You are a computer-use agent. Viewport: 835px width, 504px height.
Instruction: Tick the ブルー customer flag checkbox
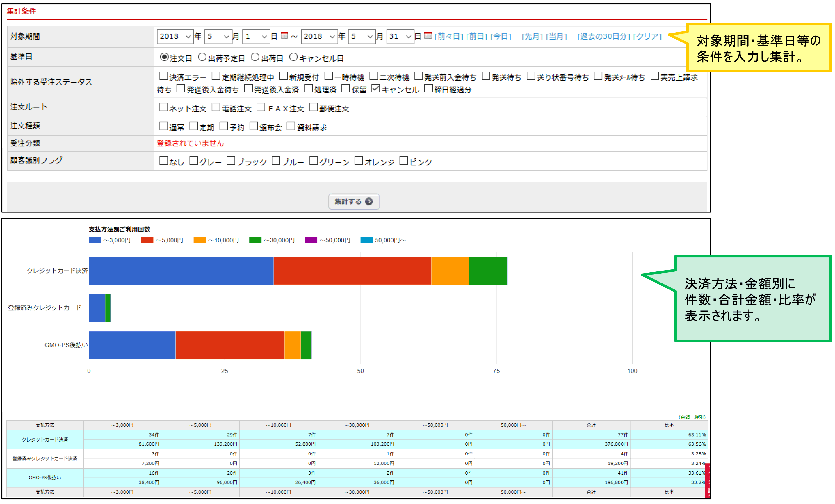tap(276, 160)
